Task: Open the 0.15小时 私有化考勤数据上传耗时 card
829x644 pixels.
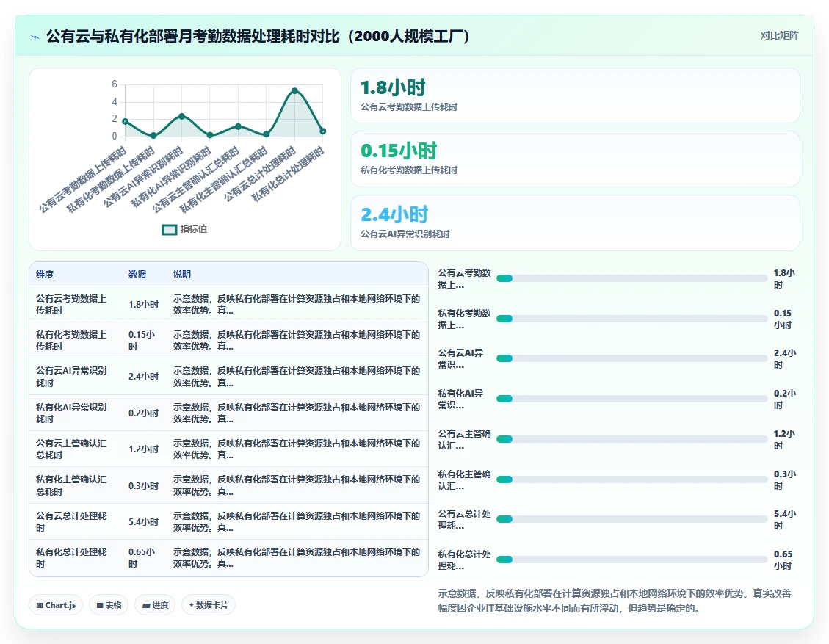Action: coord(575,159)
